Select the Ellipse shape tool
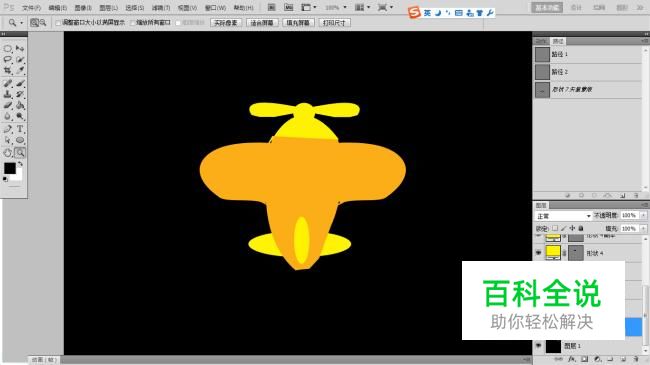The image size is (650, 365). 19,140
